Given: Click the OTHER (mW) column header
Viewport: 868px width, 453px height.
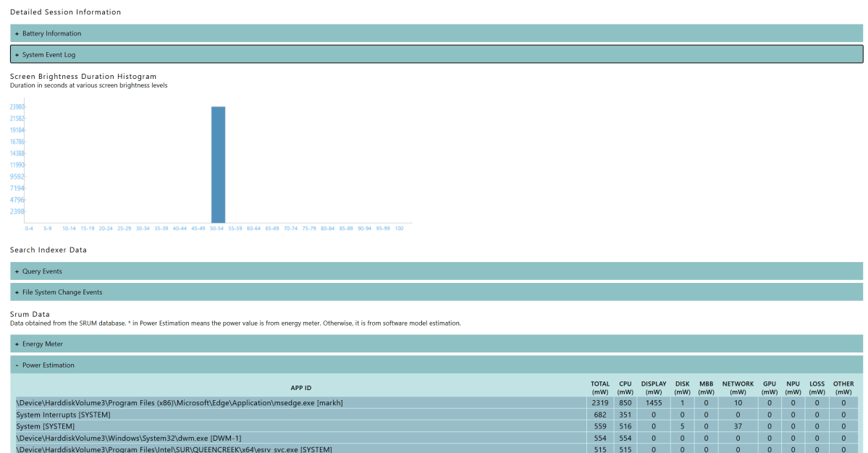Looking at the screenshot, I should click(843, 388).
